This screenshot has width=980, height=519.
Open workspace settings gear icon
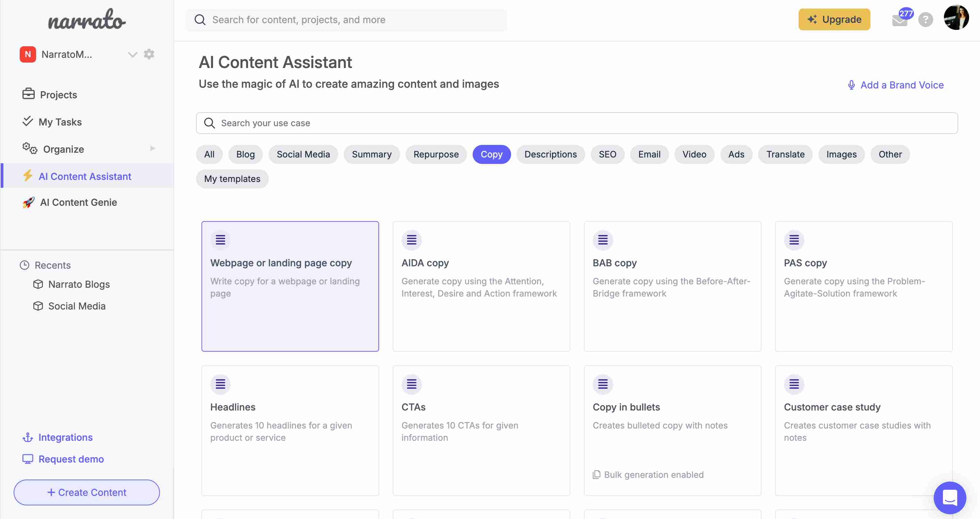click(149, 54)
